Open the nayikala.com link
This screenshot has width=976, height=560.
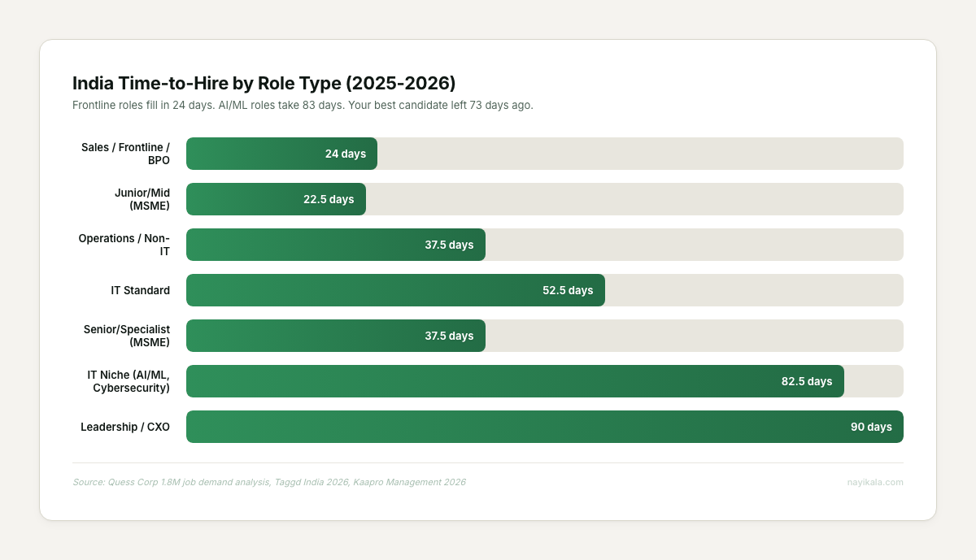(x=874, y=482)
